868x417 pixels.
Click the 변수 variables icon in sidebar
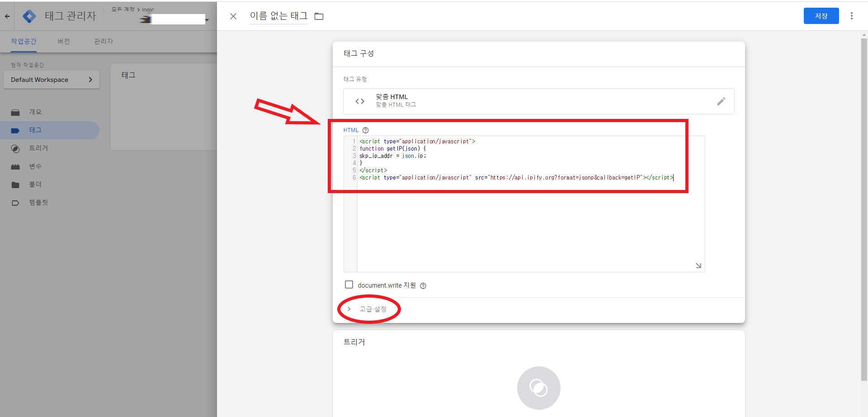click(15, 166)
